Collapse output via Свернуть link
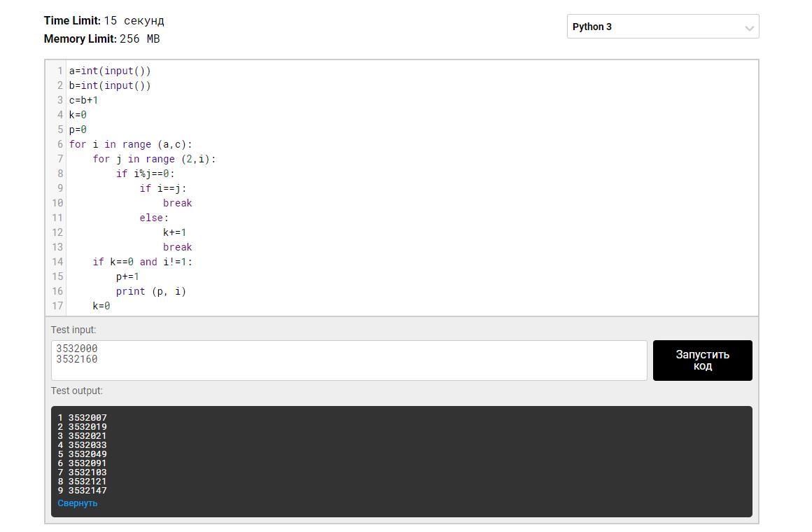 pyautogui.click(x=77, y=503)
